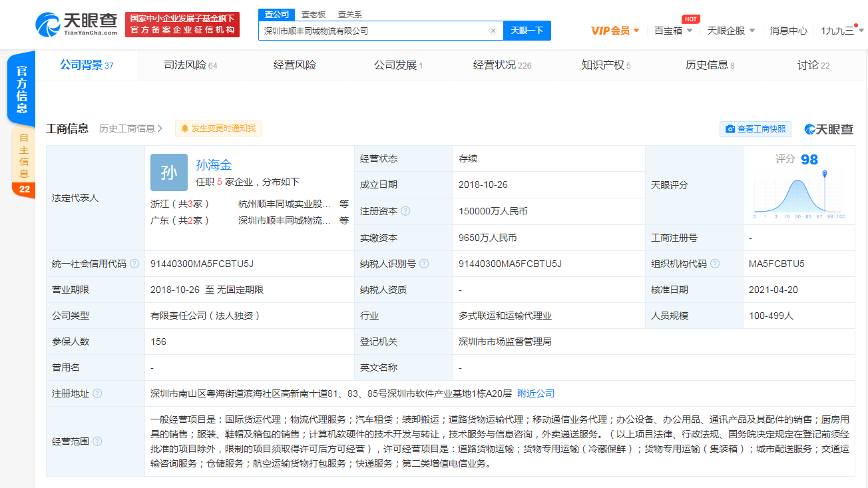Click the help icon next to 经营范围
This screenshot has height=488, width=868.
(x=97, y=441)
